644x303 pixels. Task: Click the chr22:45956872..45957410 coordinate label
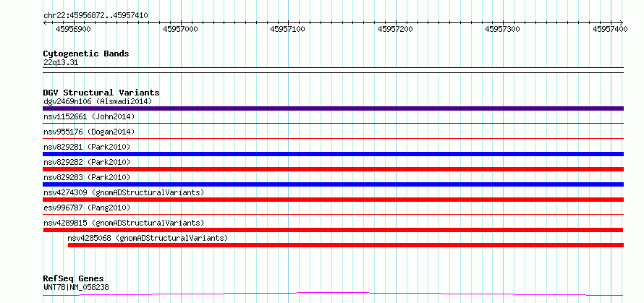pyautogui.click(x=96, y=16)
